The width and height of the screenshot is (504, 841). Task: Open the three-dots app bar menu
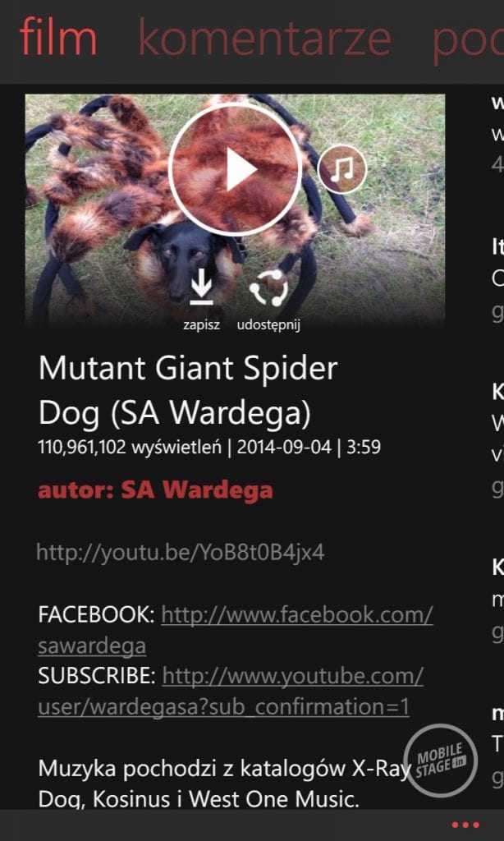pos(465,825)
